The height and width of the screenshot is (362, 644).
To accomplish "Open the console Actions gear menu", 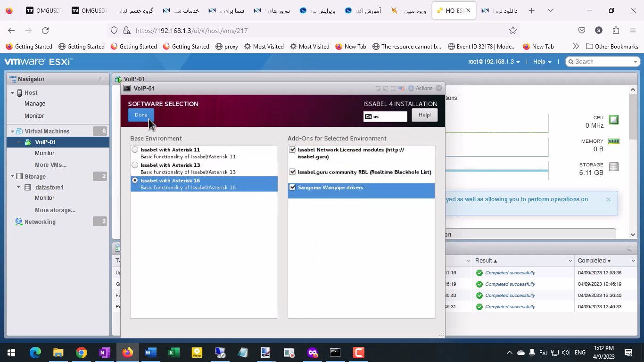I will (x=420, y=88).
